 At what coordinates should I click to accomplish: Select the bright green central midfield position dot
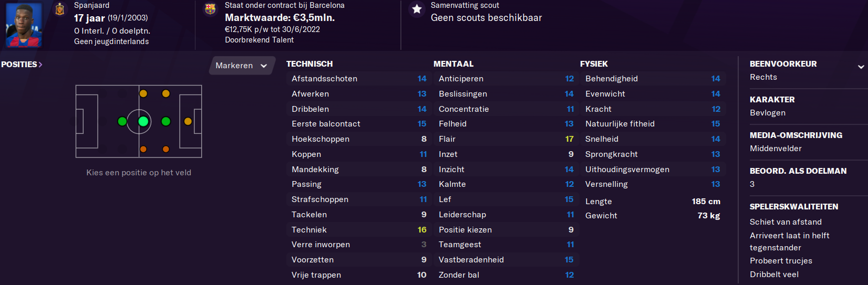[143, 122]
